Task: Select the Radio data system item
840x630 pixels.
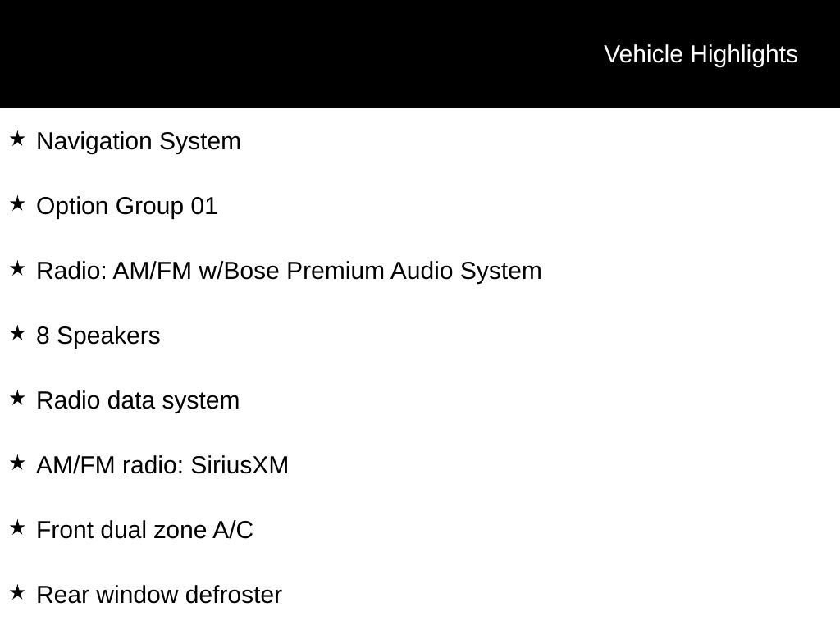Action: (138, 400)
